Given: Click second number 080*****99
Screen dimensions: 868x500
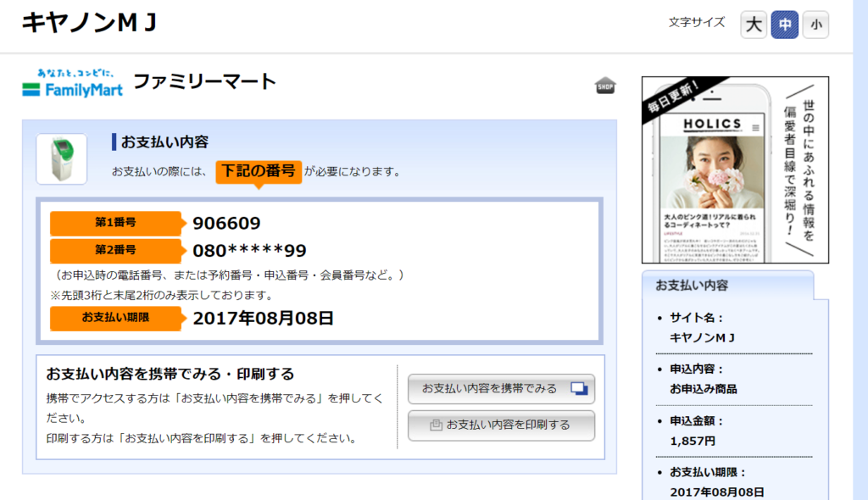Looking at the screenshot, I should click(x=249, y=250).
